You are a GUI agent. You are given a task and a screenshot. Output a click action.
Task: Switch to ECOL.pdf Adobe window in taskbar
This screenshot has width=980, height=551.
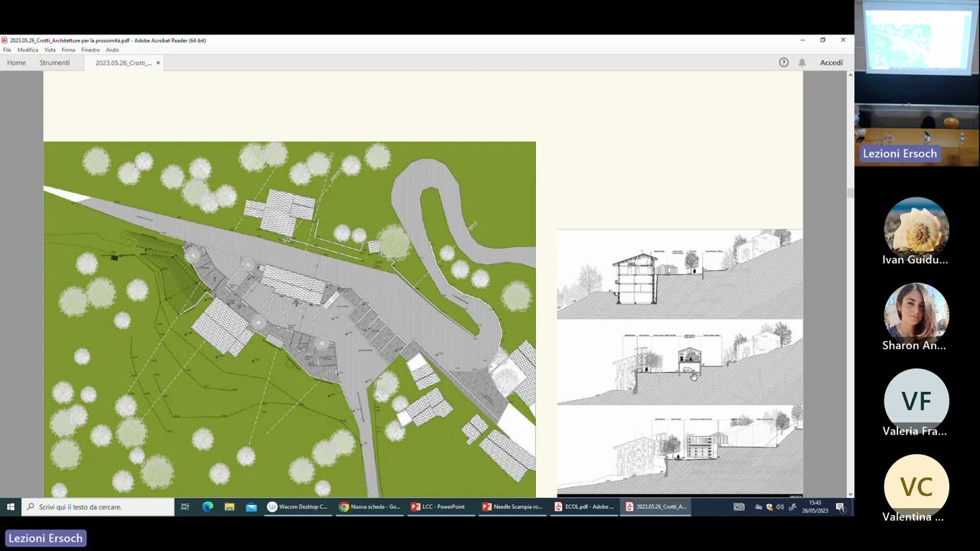click(x=584, y=507)
